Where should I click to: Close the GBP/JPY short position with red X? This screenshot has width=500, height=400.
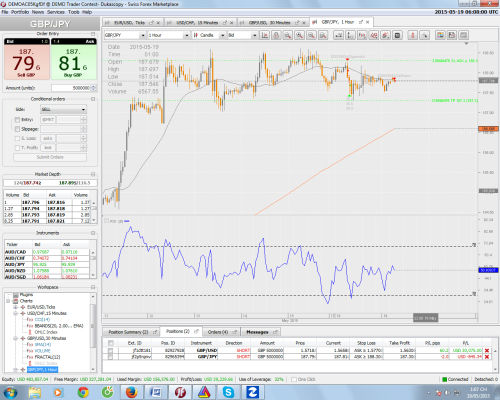tap(487, 357)
